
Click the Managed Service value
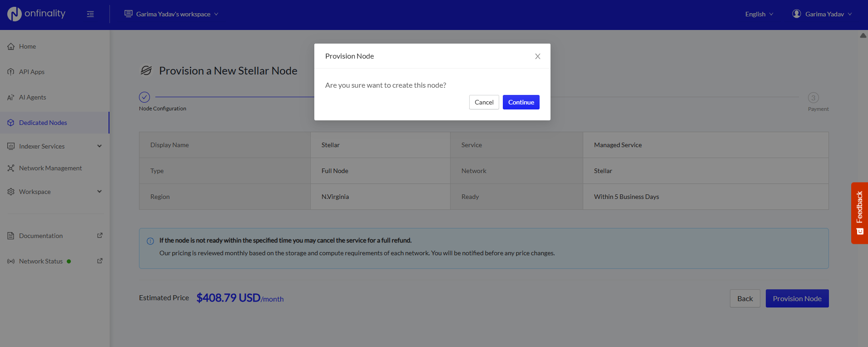(618, 145)
